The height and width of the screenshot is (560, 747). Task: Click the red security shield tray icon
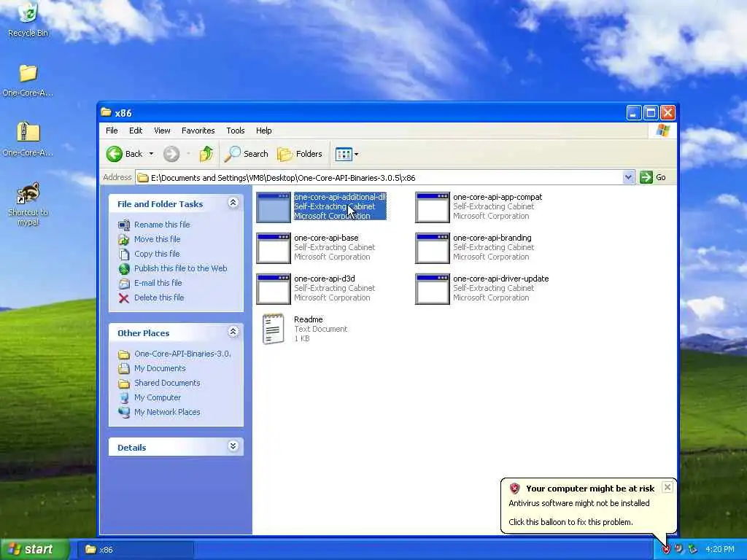666,550
